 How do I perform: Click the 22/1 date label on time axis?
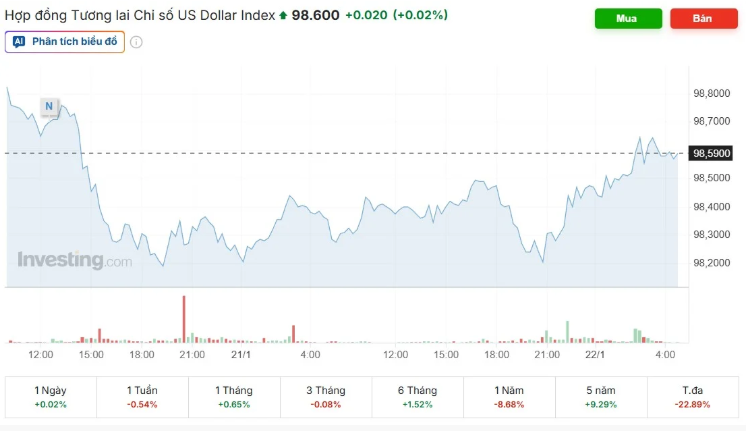(593, 354)
